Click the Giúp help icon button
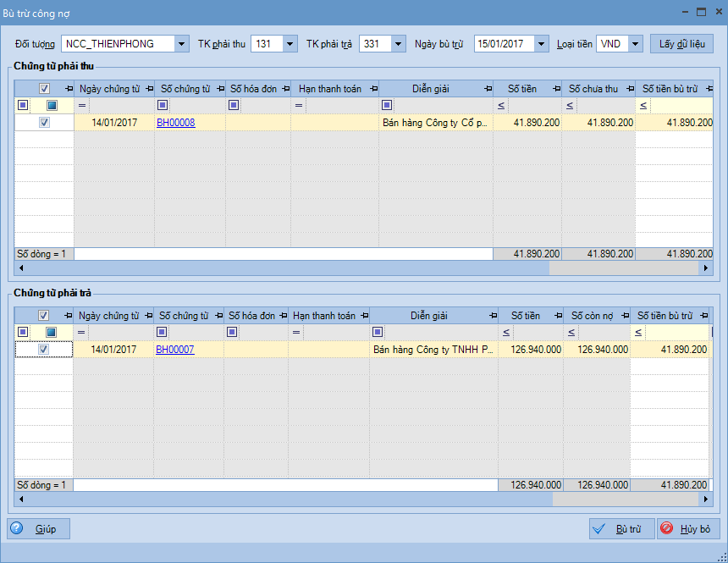Image resolution: width=728 pixels, height=563 pixels. tap(17, 528)
